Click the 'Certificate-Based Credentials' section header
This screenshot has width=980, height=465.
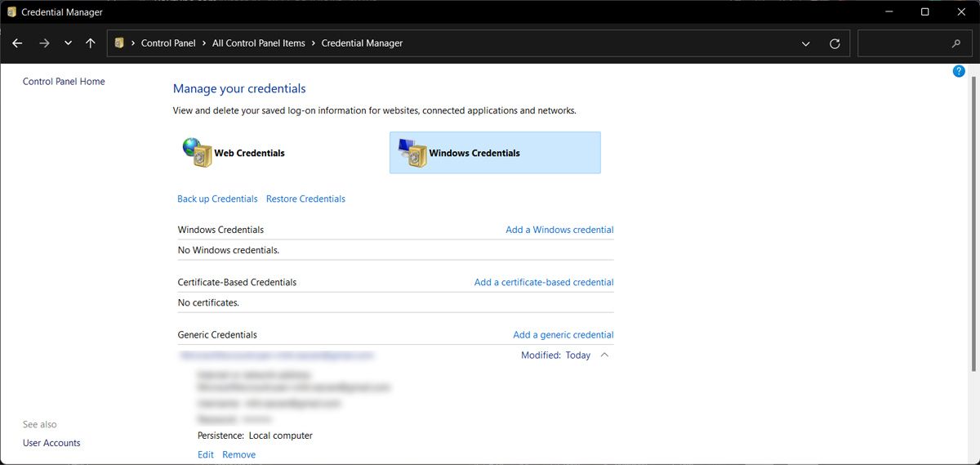coord(237,282)
